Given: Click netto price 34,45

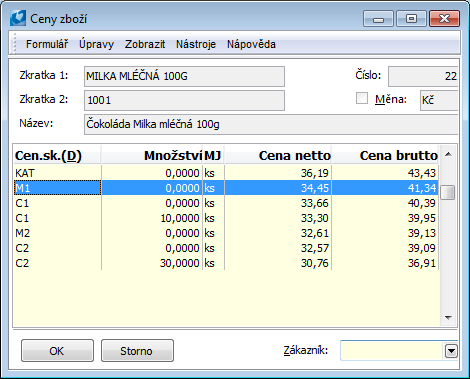Looking at the screenshot, I should point(315,188).
